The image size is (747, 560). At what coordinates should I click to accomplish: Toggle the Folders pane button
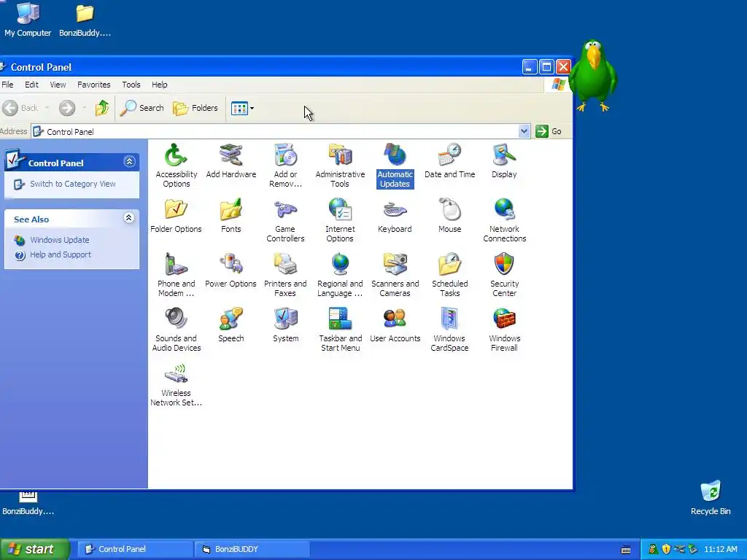point(196,108)
